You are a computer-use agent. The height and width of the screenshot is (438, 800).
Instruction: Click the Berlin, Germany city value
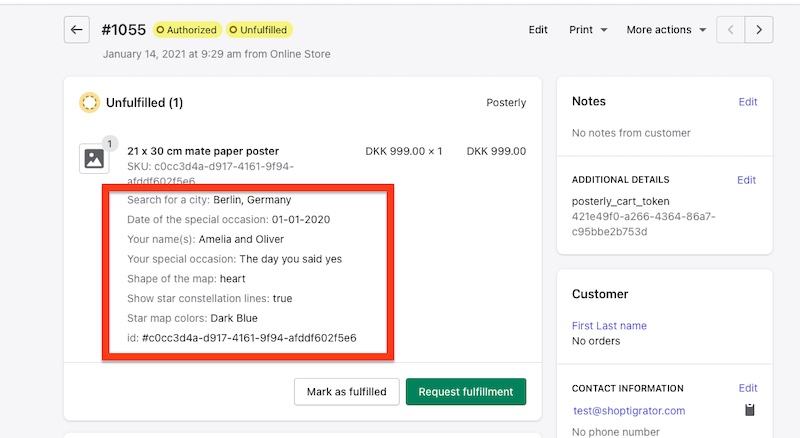[x=252, y=200]
